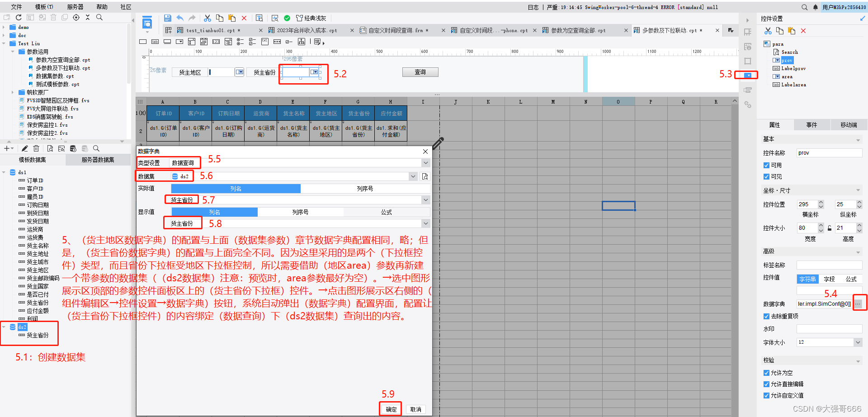Select the combo box widget in widget toolbar
The width and height of the screenshot is (868, 417).
pyautogui.click(x=179, y=42)
